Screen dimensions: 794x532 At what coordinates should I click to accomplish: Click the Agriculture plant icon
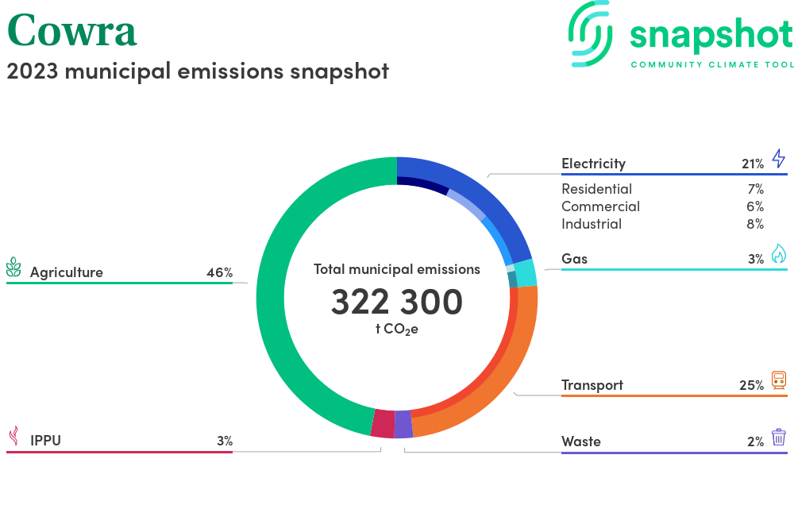pos(13,268)
